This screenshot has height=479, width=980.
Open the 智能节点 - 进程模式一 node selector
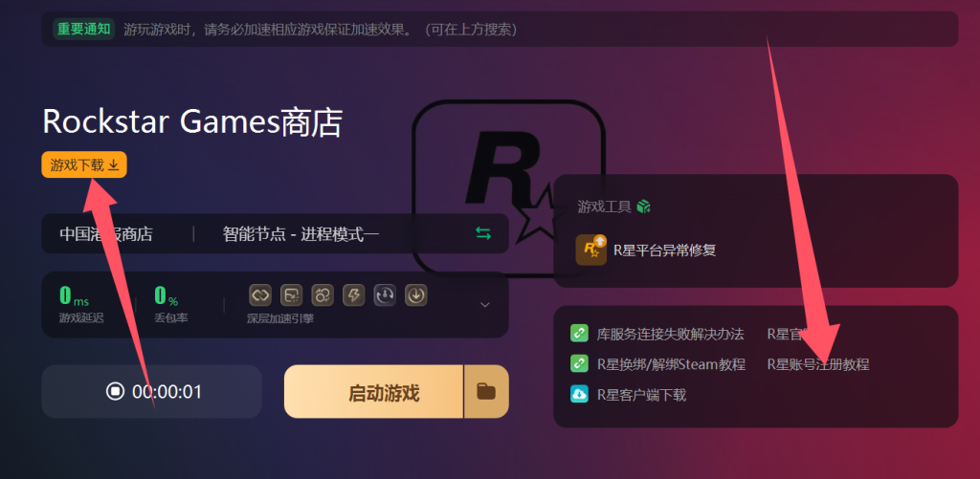tap(301, 234)
